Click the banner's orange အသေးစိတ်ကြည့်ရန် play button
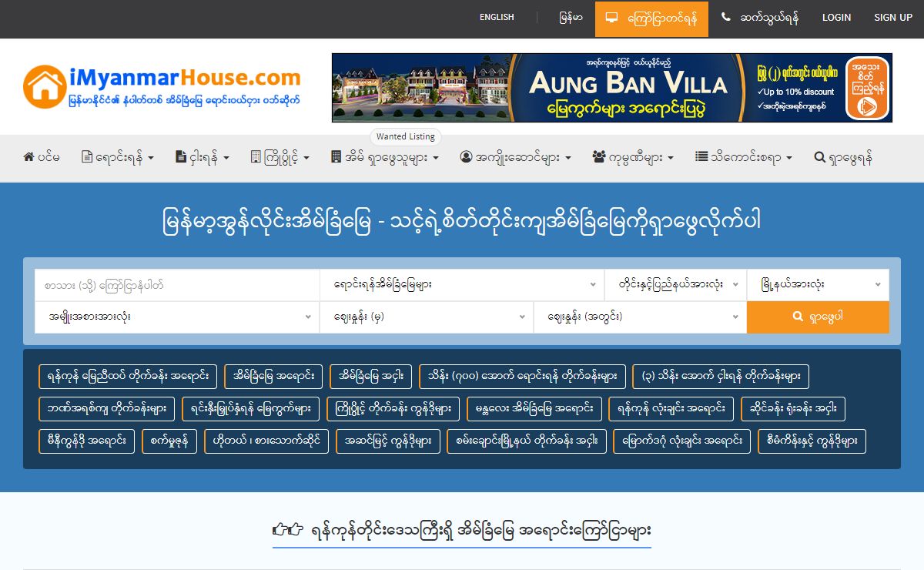The width and height of the screenshot is (924, 570). [867, 88]
